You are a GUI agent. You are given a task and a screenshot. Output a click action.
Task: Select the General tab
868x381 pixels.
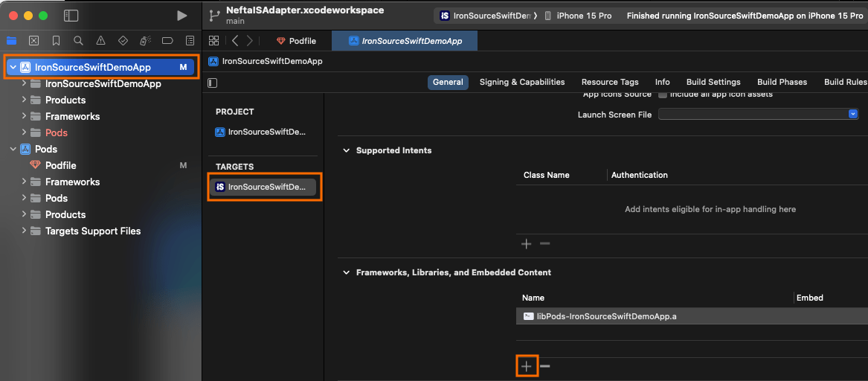coord(448,82)
